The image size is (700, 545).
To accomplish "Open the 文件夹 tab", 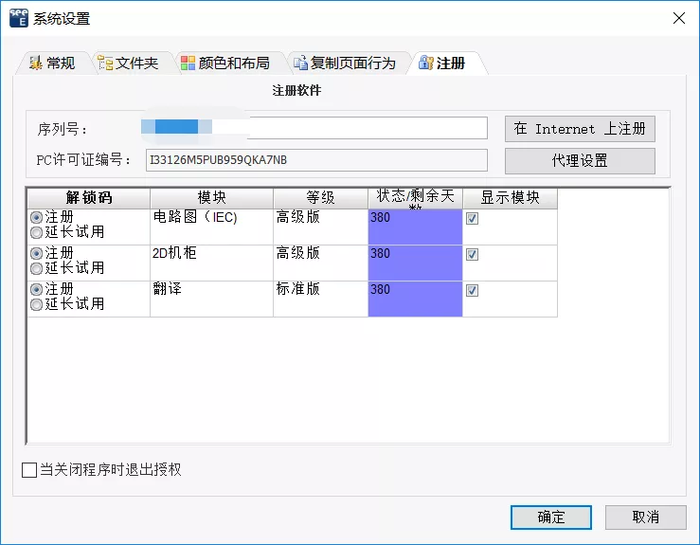I will point(128,63).
